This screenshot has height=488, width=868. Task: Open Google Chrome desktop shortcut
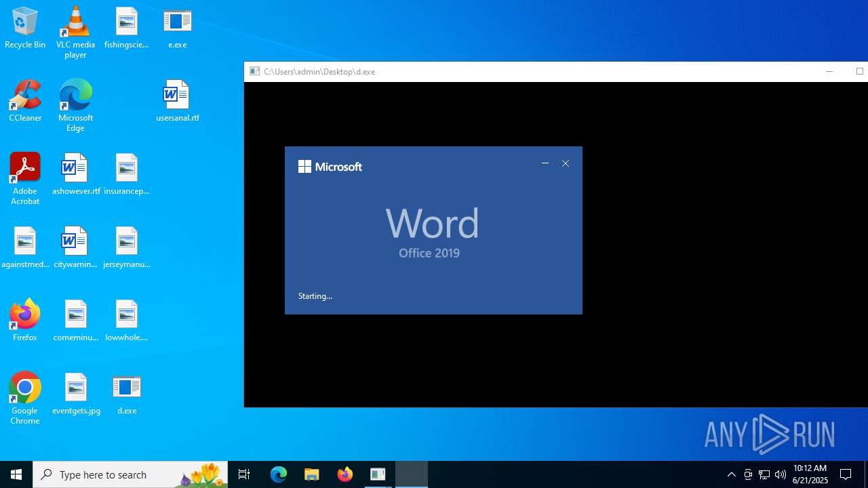(x=25, y=399)
